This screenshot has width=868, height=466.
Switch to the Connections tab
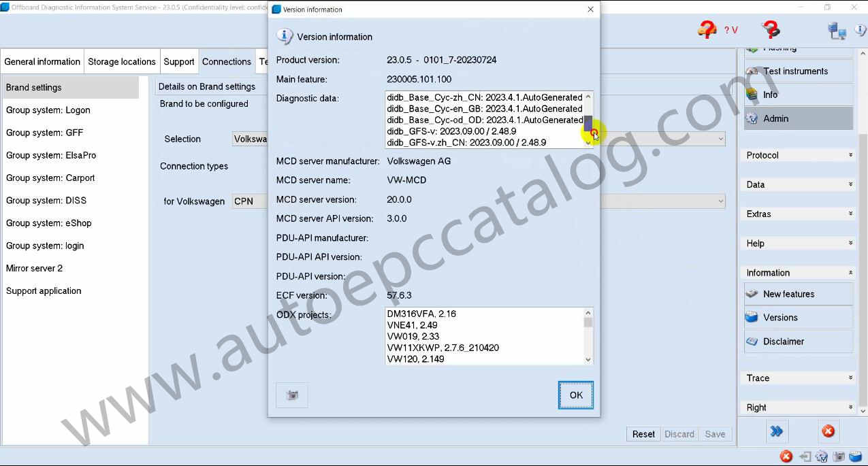227,62
